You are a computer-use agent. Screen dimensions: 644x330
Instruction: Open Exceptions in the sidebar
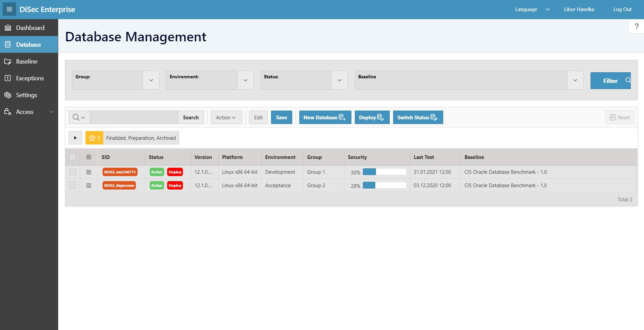pyautogui.click(x=30, y=78)
